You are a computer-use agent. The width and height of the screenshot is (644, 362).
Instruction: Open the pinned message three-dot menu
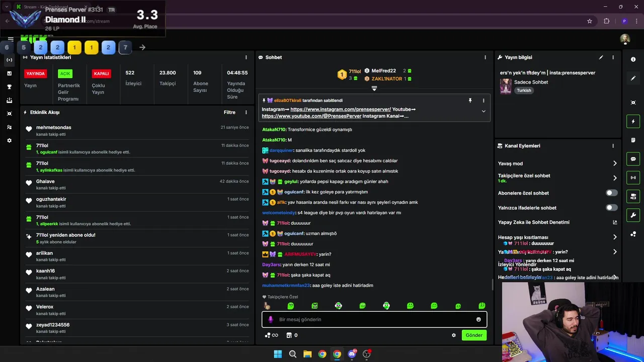coord(484,101)
